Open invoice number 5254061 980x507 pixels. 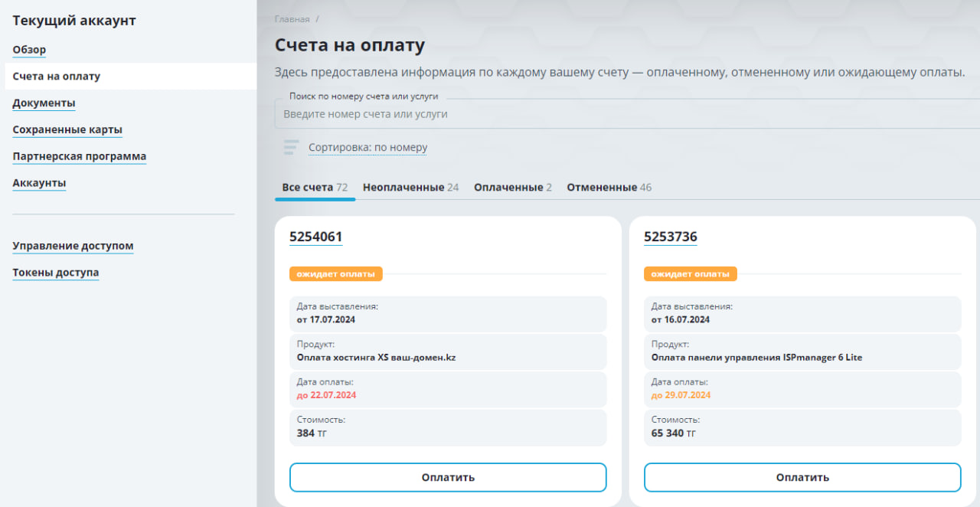click(315, 237)
